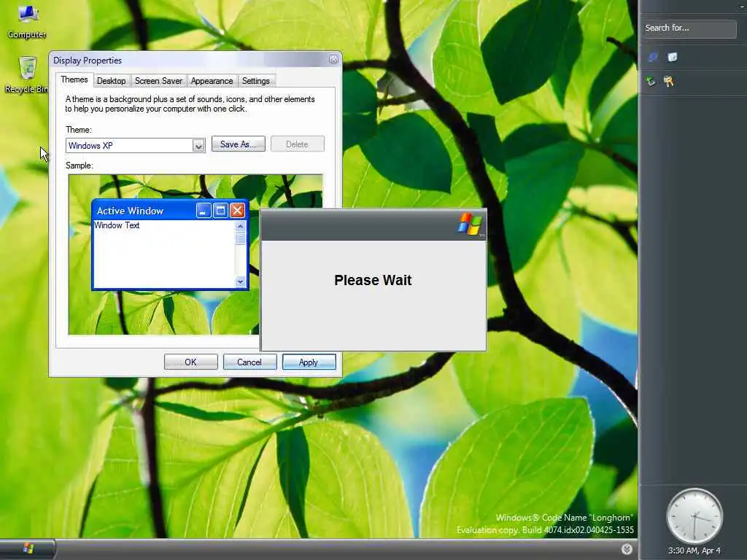Click the sidebar analog clock
Viewport: 747px width, 560px height.
click(694, 516)
